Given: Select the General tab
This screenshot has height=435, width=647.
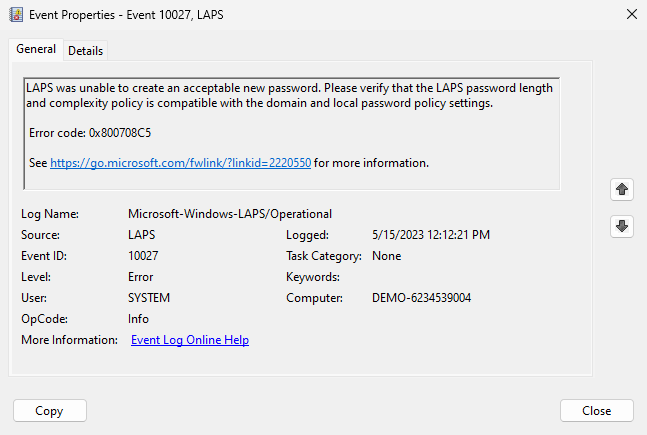Looking at the screenshot, I should pos(35,50).
